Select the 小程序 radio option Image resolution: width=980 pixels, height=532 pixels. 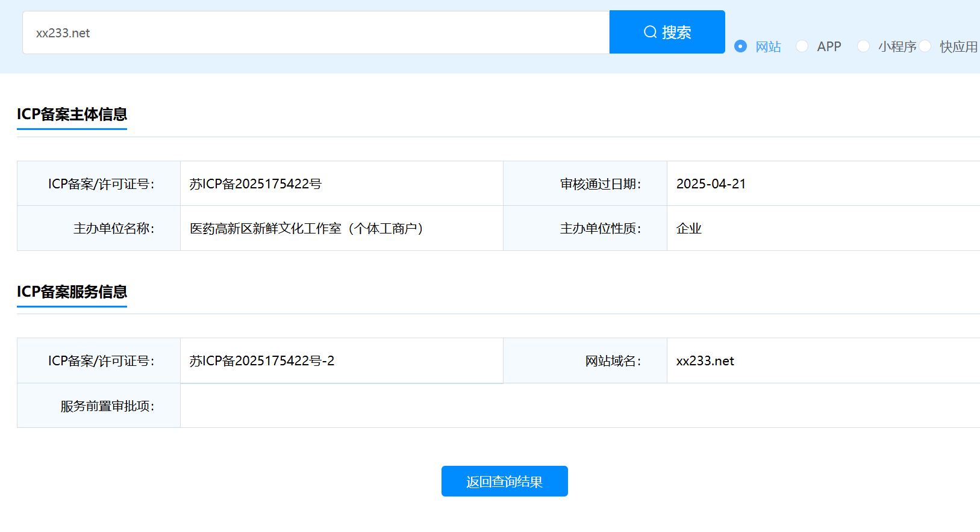click(863, 46)
